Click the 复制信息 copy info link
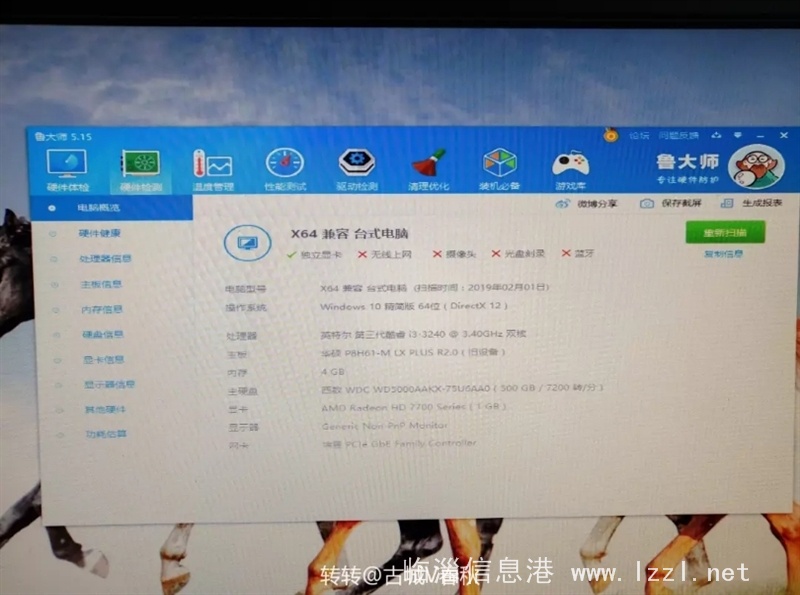The width and height of the screenshot is (800, 595). (723, 254)
